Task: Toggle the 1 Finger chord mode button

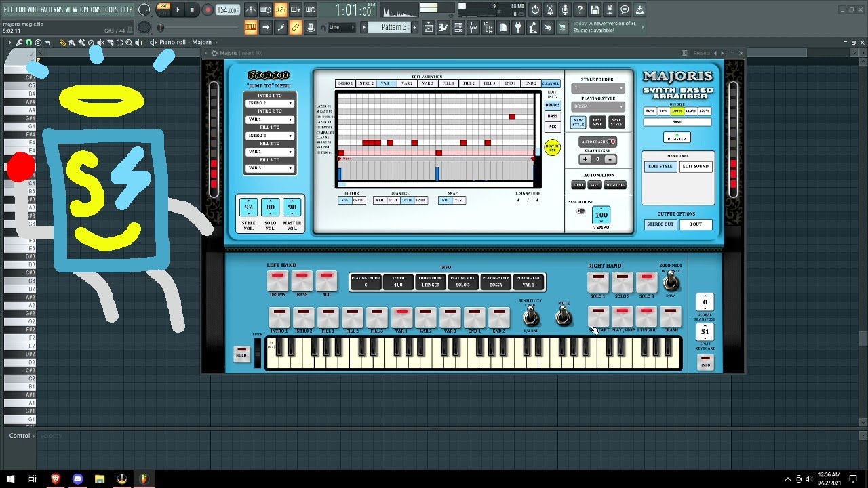Action: tap(646, 317)
